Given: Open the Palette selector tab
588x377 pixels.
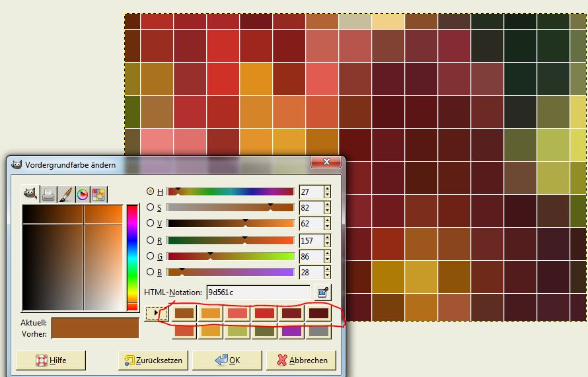Looking at the screenshot, I should (x=99, y=195).
